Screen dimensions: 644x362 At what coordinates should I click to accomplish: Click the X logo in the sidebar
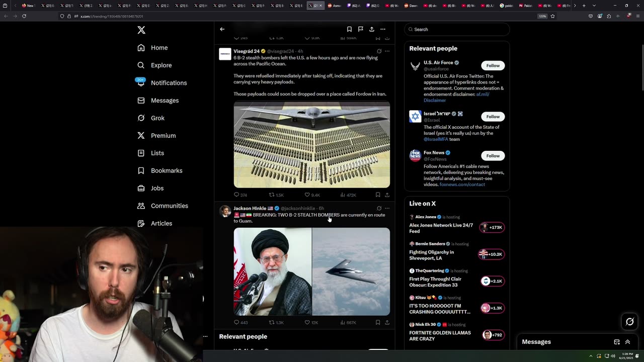point(141,30)
